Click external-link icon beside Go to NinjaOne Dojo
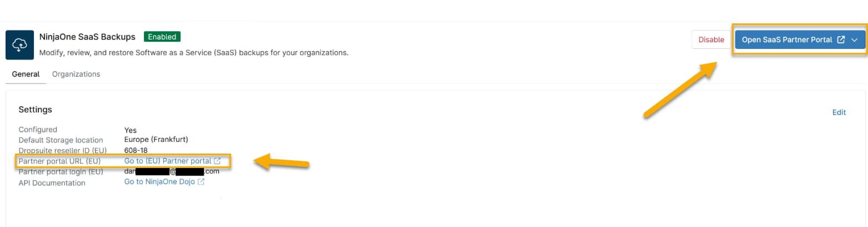The height and width of the screenshot is (227, 868). 201,182
